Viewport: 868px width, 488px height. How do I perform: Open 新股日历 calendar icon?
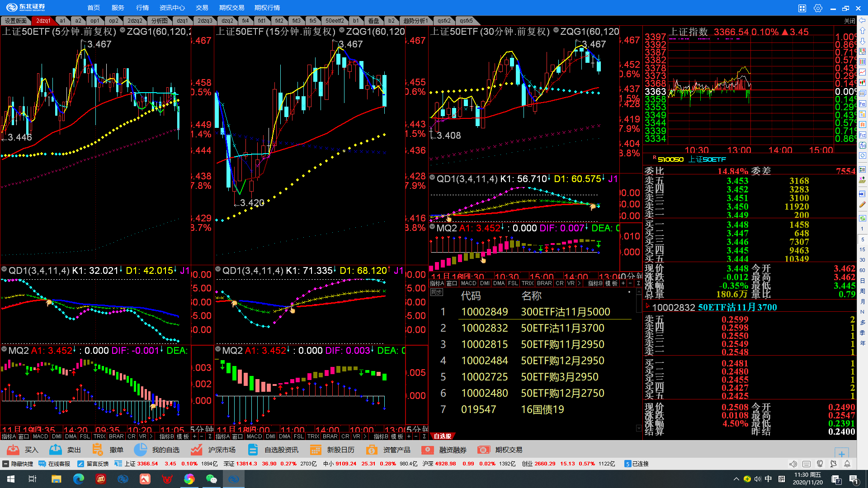pyautogui.click(x=316, y=450)
